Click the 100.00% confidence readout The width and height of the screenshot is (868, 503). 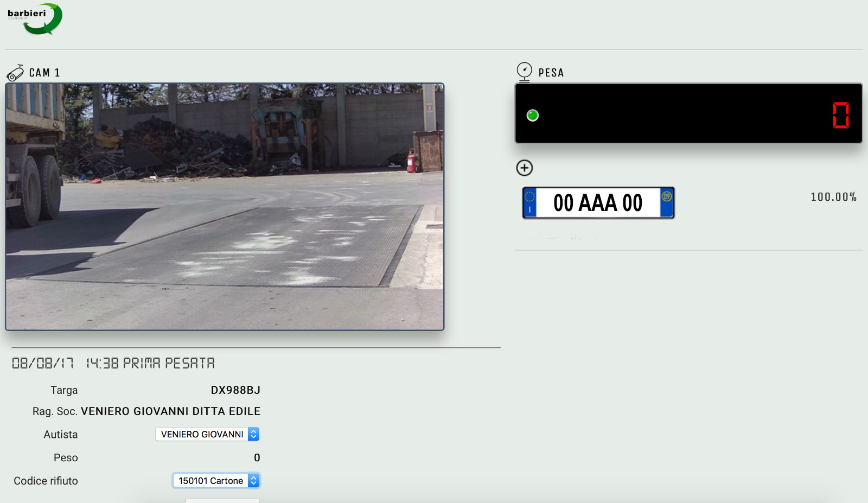pos(833,197)
